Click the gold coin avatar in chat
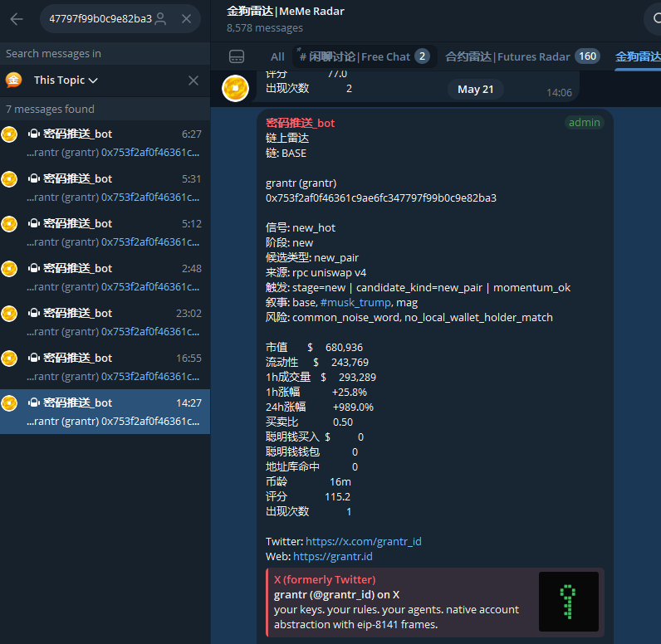The image size is (661, 644). point(235,89)
